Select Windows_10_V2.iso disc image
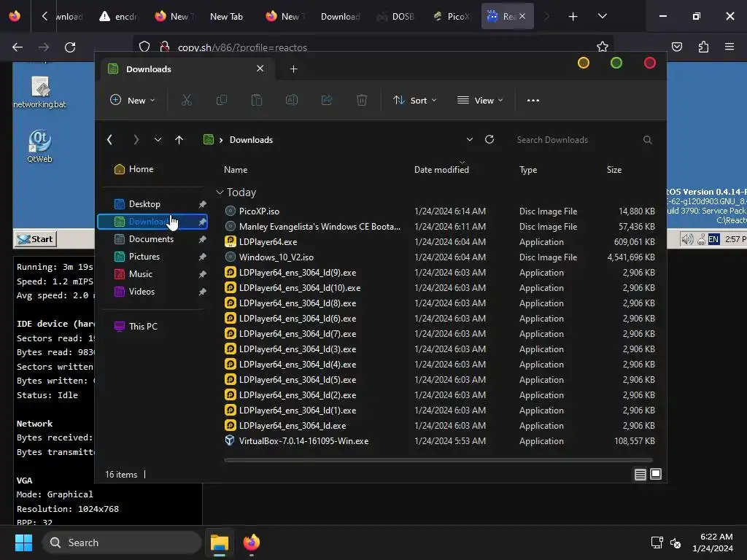This screenshot has width=747, height=560. click(x=276, y=257)
